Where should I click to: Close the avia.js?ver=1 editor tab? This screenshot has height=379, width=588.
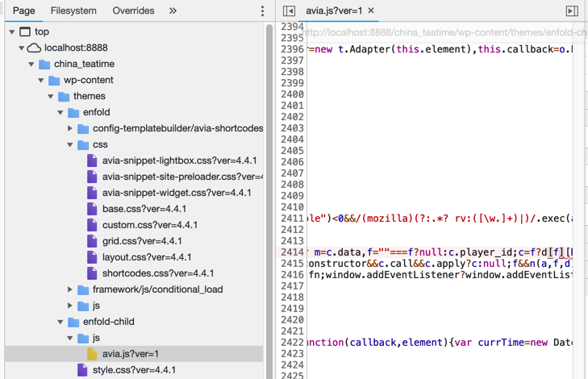click(x=371, y=10)
